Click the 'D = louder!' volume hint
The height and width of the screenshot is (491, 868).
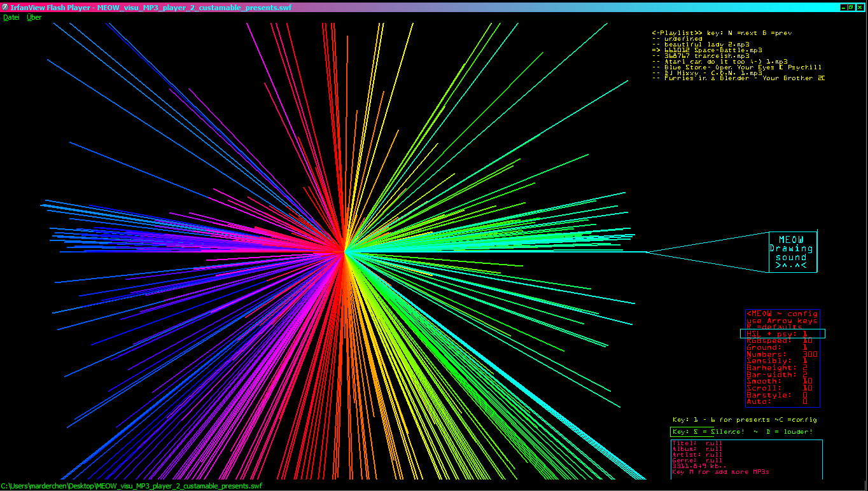(x=790, y=432)
